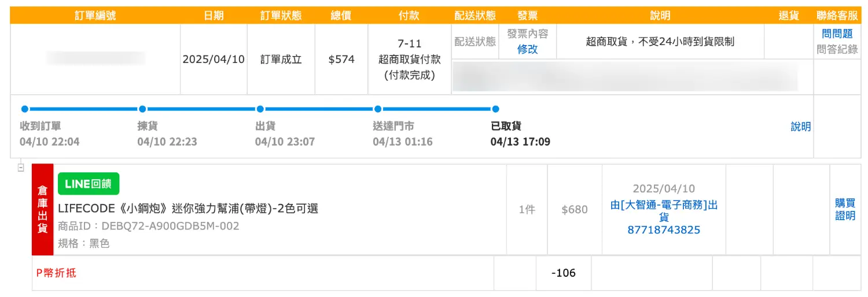Open 修改 to edit invoice content
Image resolution: width=868 pixels, height=297 pixels.
click(527, 49)
